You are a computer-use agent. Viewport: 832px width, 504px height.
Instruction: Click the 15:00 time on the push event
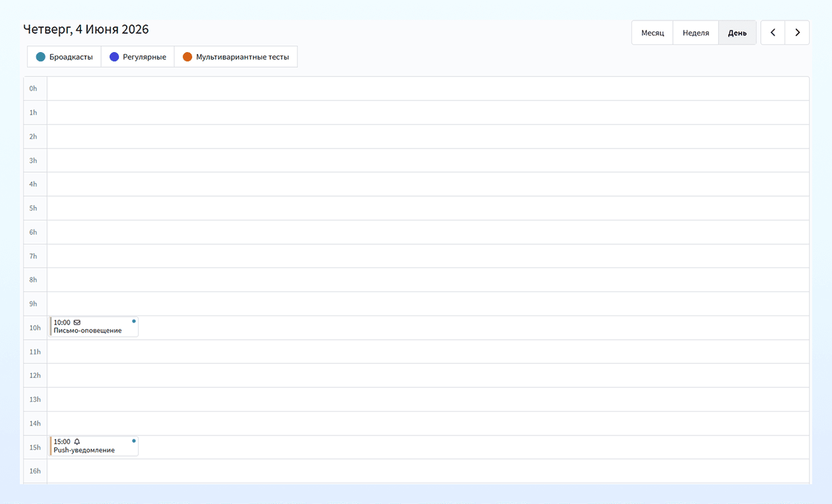coord(62,442)
